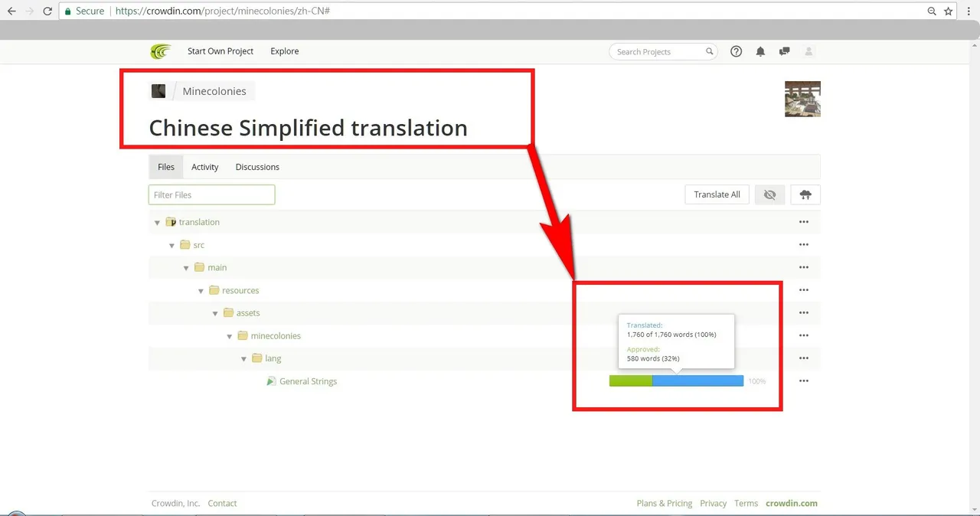Open the Explore menu item
980x516 pixels.
point(285,51)
